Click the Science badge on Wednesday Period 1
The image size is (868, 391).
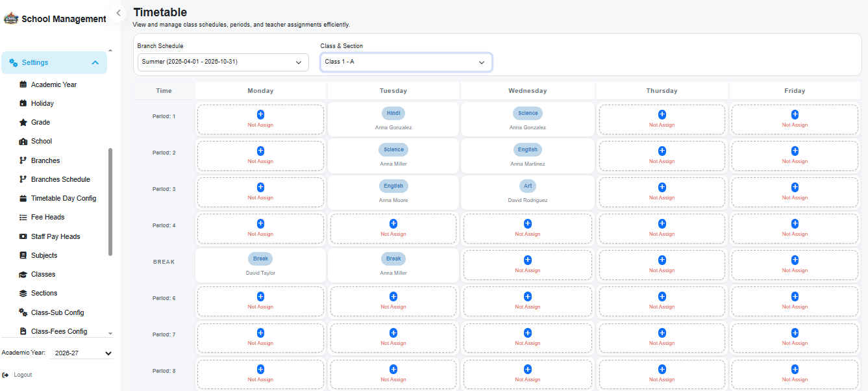point(528,113)
